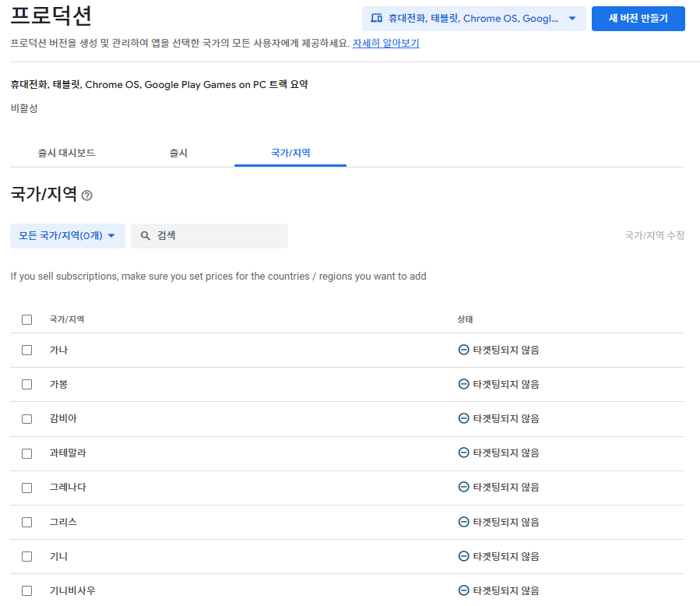700x606 pixels.
Task: Check the box for 가나
Action: point(26,350)
